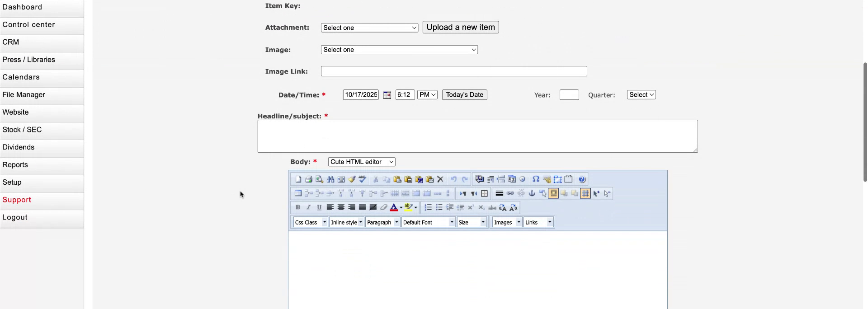
Task: Click the Headline/subject text area
Action: coord(477,136)
